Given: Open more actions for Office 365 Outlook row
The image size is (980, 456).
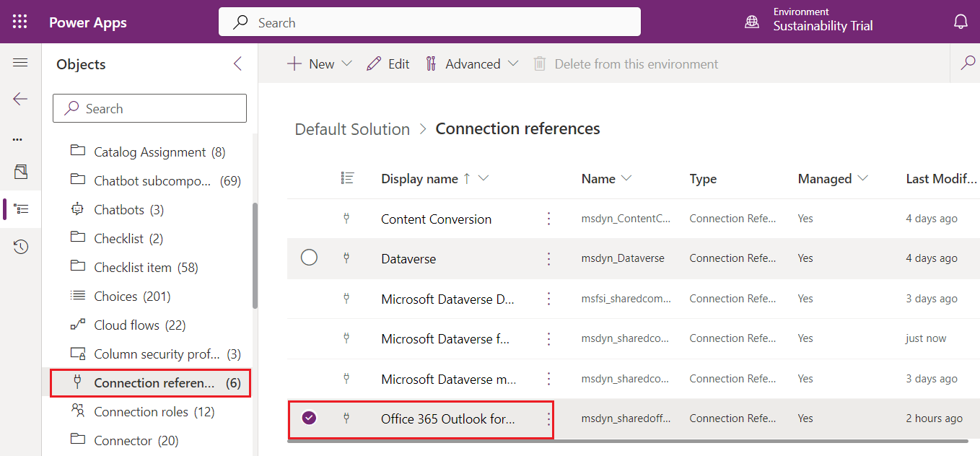Looking at the screenshot, I should point(548,418).
